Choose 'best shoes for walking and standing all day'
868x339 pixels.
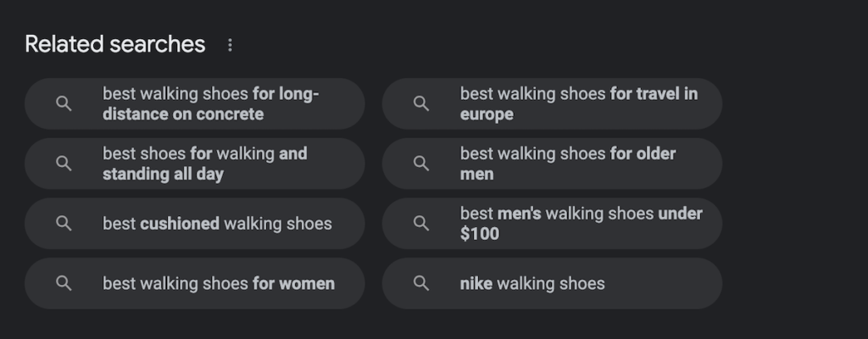[x=195, y=164]
